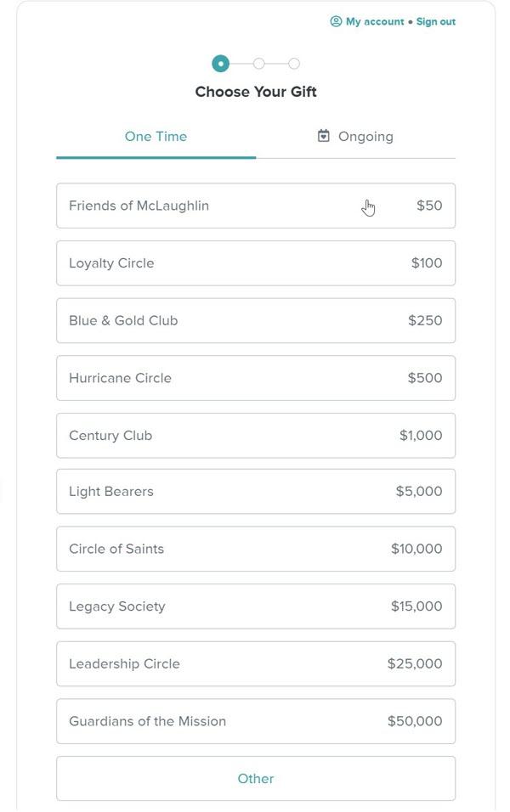510x812 pixels.
Task: Click the third progress step circle
Action: pyautogui.click(x=294, y=64)
